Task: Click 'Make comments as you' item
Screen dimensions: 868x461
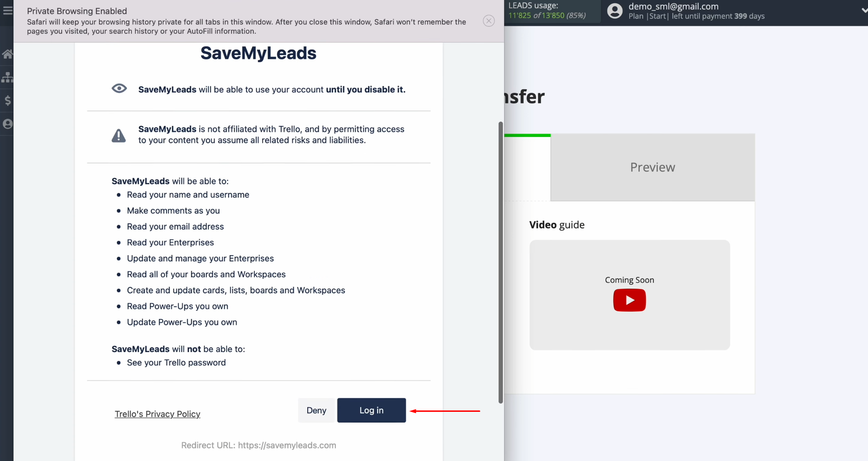Action: [173, 211]
